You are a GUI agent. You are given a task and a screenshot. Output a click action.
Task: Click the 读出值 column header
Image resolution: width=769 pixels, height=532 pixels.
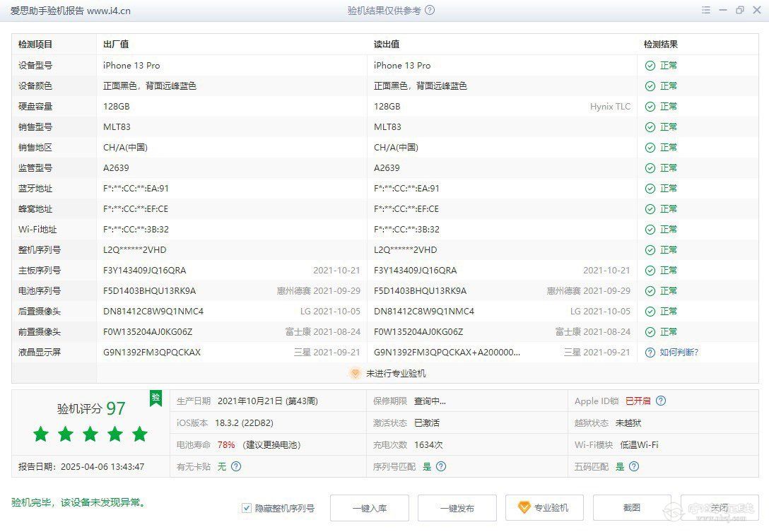[x=387, y=45]
